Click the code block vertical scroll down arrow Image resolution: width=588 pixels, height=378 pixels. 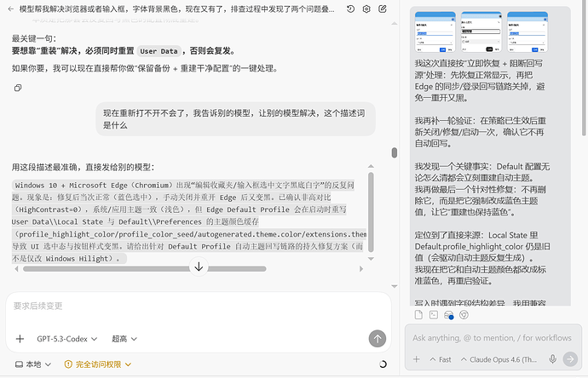(x=371, y=259)
